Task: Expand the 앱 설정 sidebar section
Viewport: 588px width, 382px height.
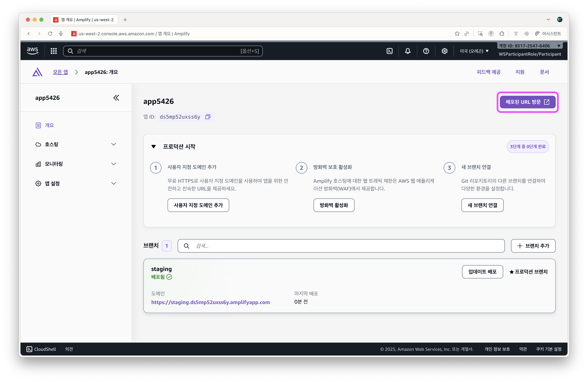Action: pyautogui.click(x=76, y=183)
